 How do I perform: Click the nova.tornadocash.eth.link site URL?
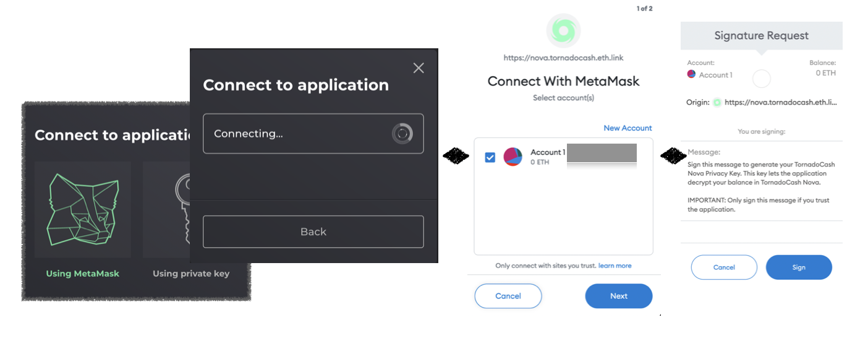[563, 58]
